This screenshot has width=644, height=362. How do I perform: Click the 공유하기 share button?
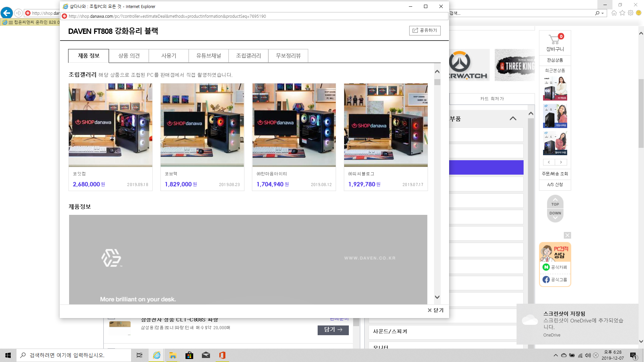pyautogui.click(x=425, y=31)
